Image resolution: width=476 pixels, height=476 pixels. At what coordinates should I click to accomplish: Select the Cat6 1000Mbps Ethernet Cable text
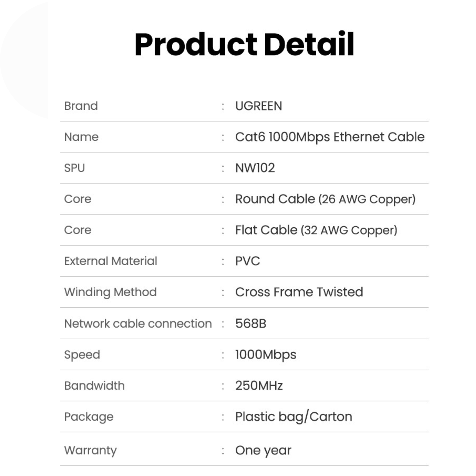point(330,137)
